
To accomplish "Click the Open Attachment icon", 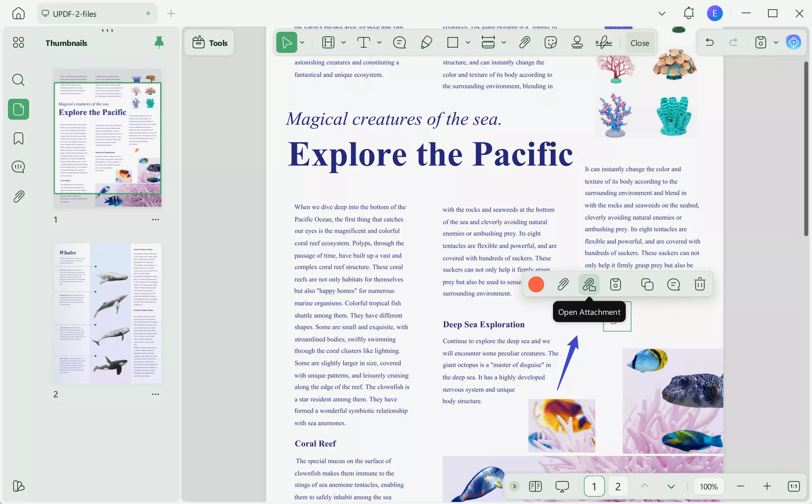I will [589, 284].
